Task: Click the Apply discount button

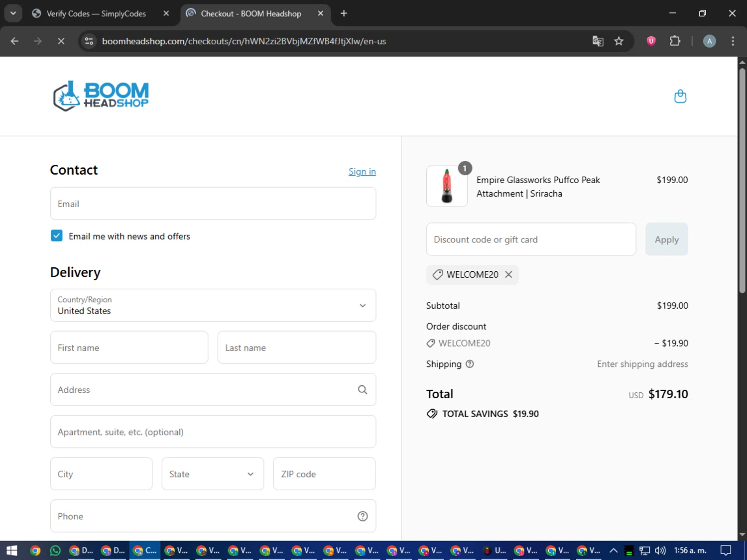Action: 666,239
